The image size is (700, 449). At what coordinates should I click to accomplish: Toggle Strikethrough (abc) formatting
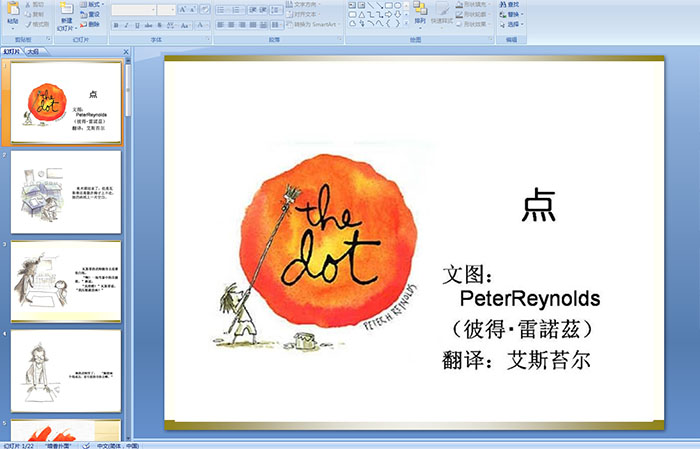(148, 25)
